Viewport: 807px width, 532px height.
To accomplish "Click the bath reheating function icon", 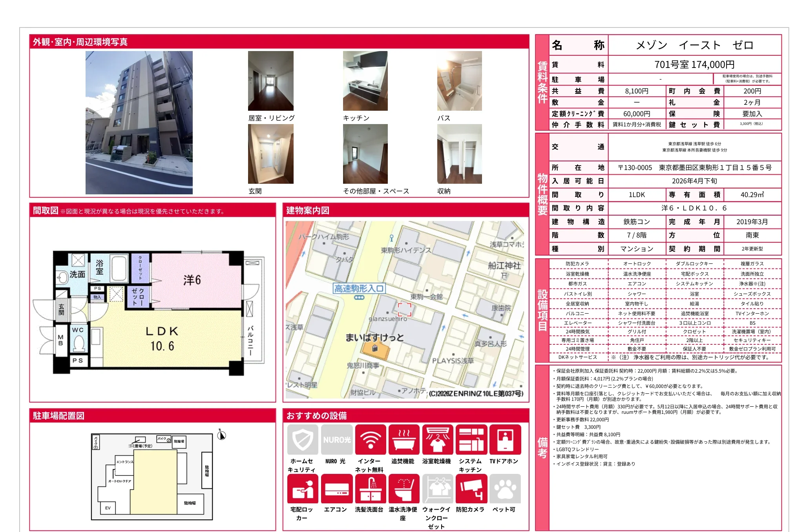I will 404,439.
